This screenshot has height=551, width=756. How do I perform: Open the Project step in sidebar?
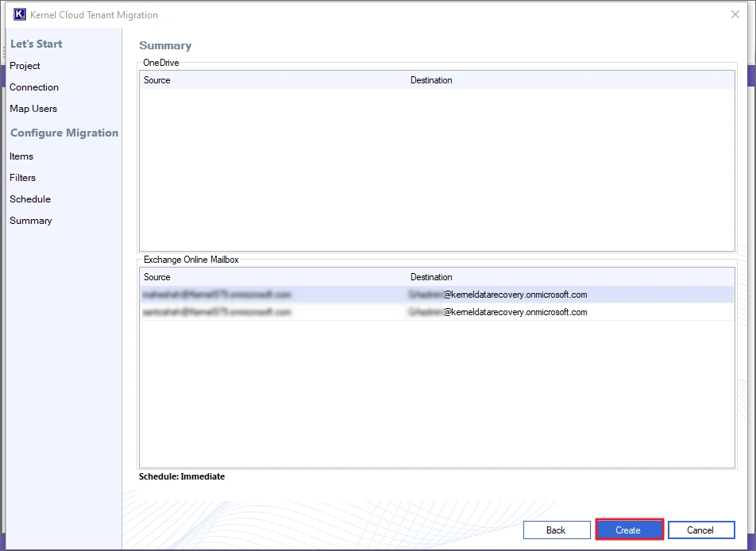25,66
